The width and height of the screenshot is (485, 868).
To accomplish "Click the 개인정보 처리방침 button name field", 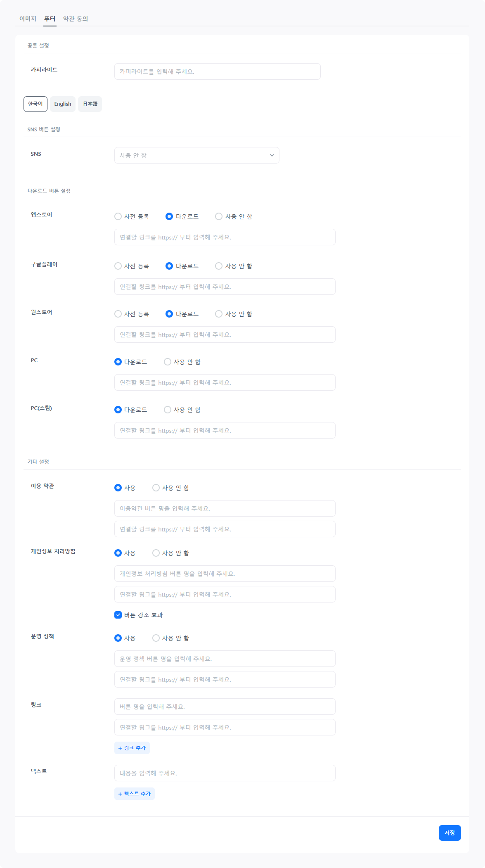I will point(225,574).
